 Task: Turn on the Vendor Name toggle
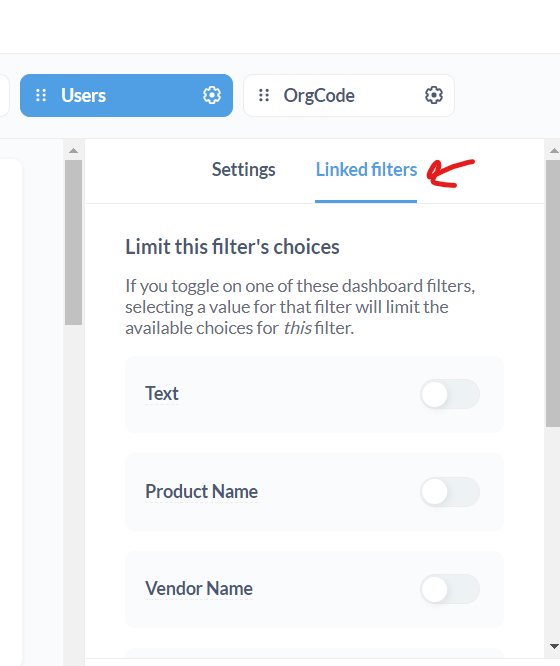[450, 589]
